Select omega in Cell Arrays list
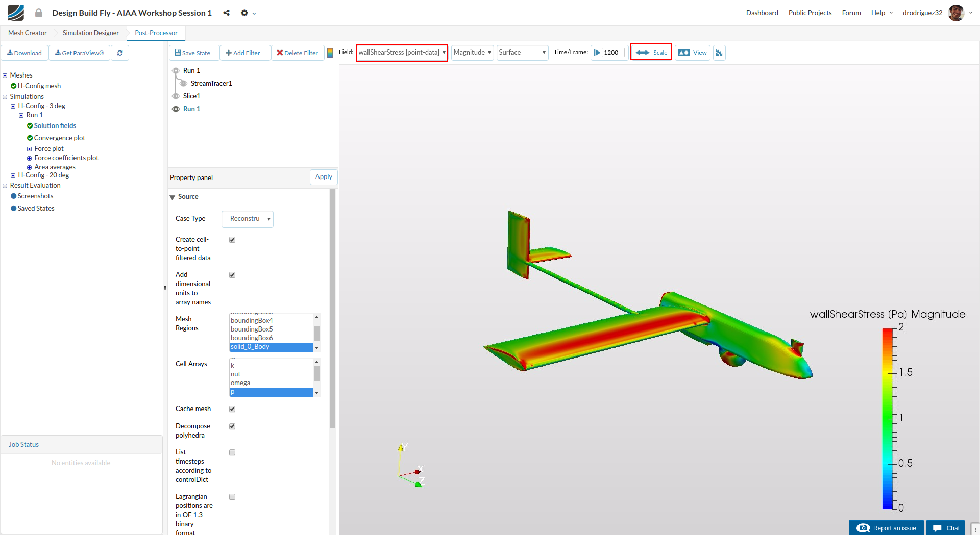980x535 pixels. [x=271, y=383]
